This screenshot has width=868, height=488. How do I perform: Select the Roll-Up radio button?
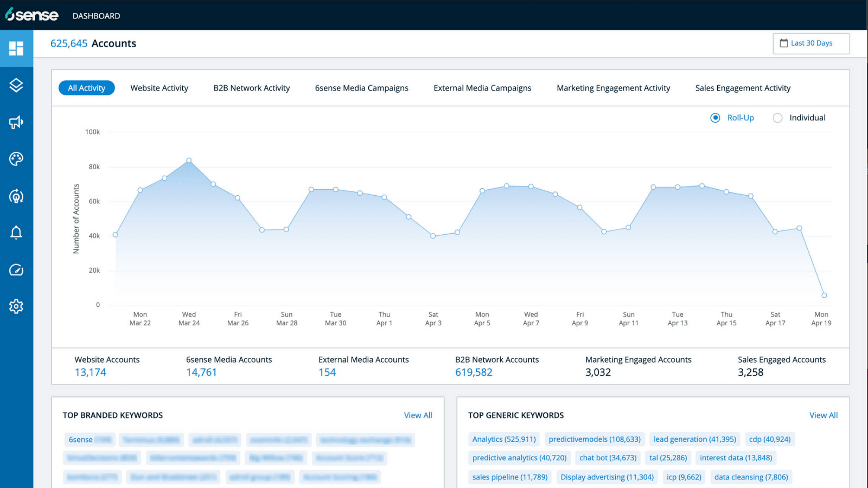[x=716, y=118]
